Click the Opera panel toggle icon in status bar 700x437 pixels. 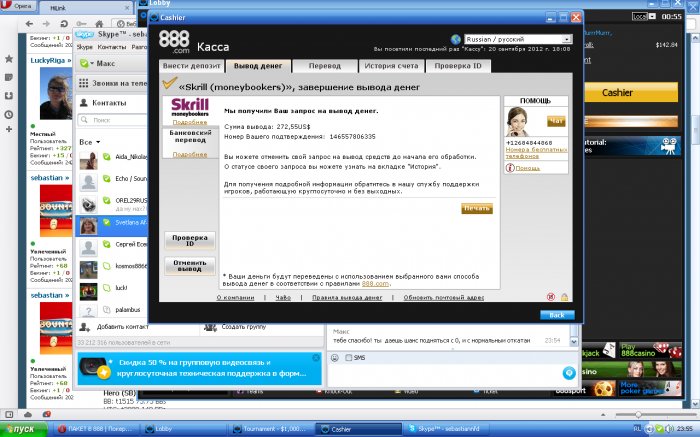click(x=8, y=414)
